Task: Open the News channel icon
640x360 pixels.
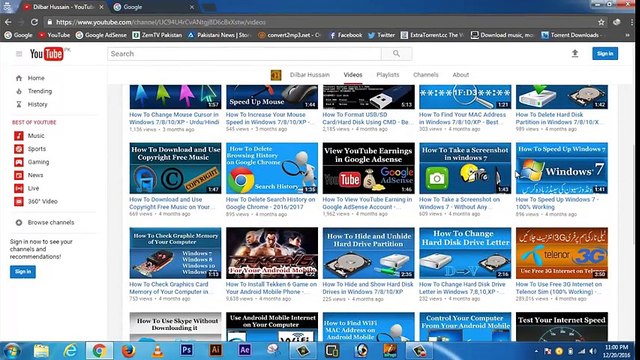Action: [19, 175]
